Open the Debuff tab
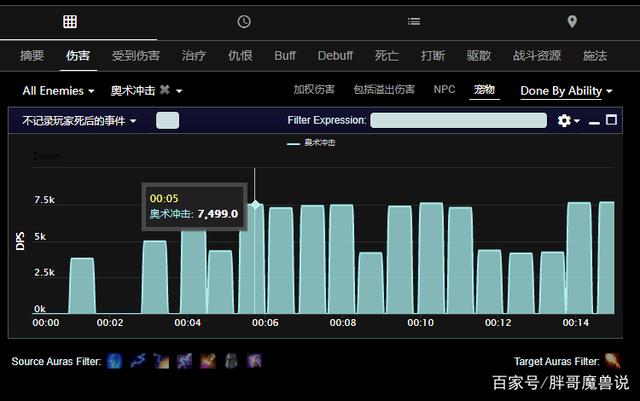Image resolution: width=640 pixels, height=401 pixels. pyautogui.click(x=335, y=55)
